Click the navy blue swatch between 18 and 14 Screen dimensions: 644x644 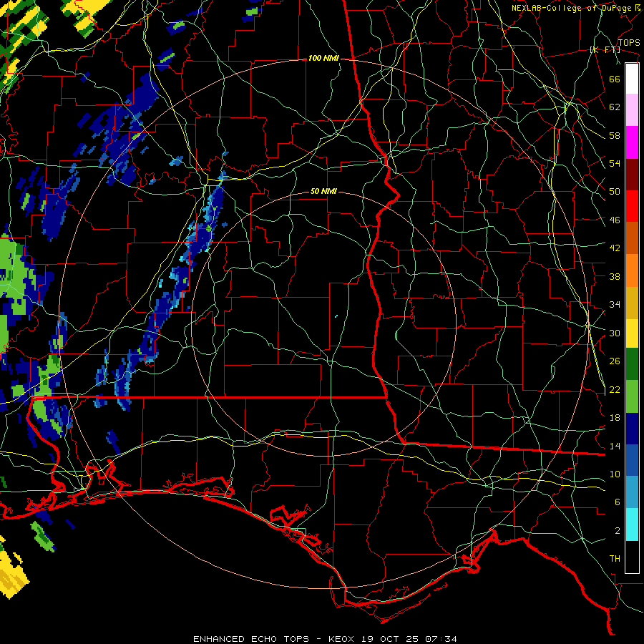pyautogui.click(x=632, y=429)
